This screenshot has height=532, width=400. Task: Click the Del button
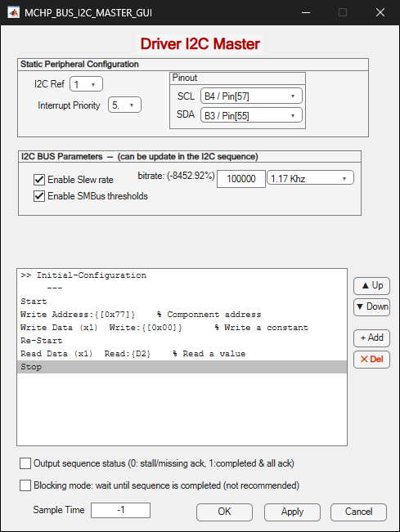pyautogui.click(x=371, y=360)
